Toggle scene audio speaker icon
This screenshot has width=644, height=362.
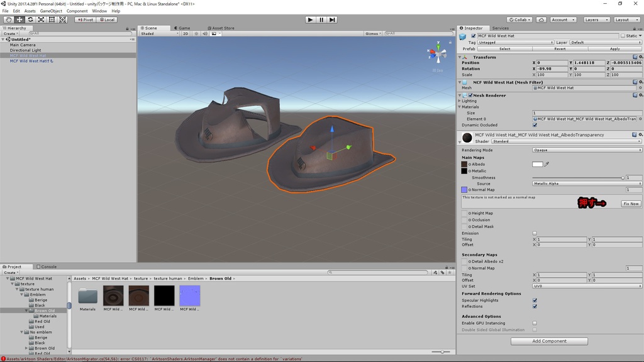point(205,34)
